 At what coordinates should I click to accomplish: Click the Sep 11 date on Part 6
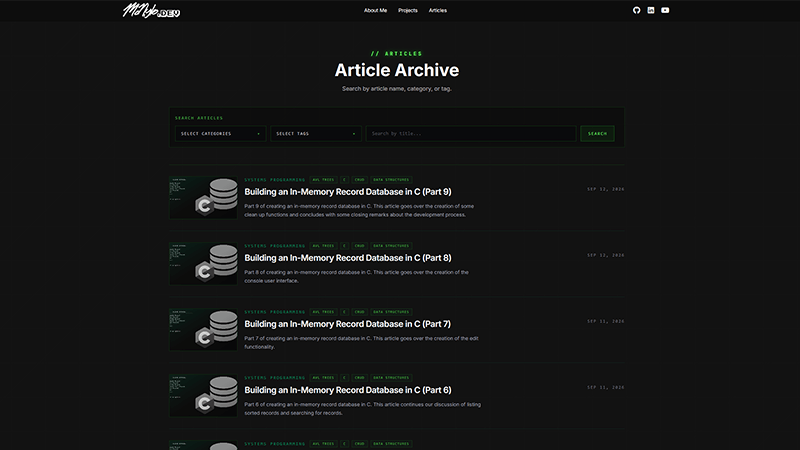click(x=606, y=387)
